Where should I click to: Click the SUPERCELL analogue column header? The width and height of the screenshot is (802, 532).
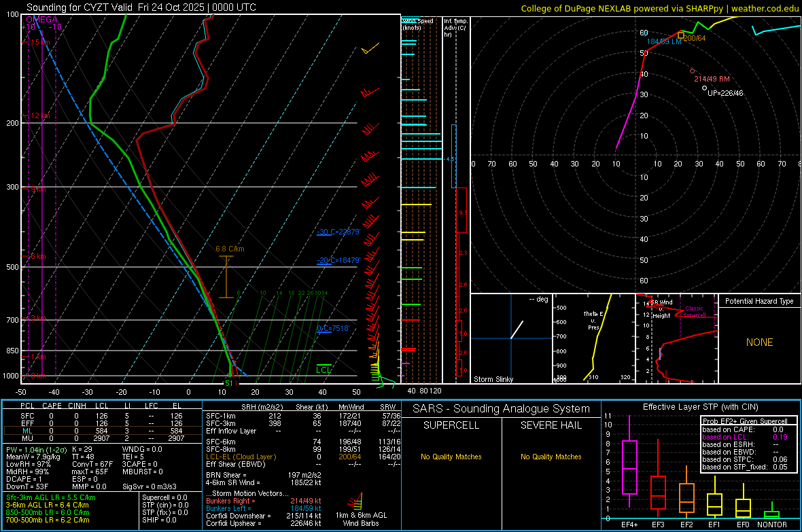click(x=451, y=425)
